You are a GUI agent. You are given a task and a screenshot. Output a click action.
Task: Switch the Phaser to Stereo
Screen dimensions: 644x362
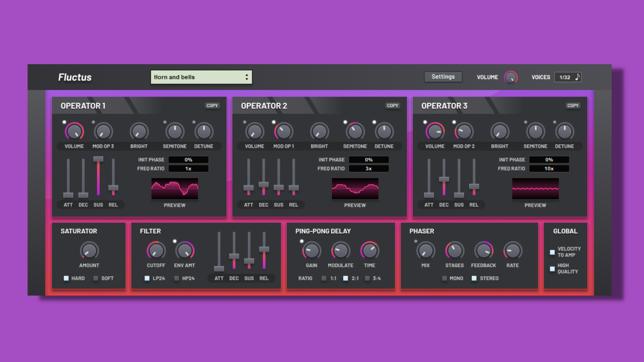(x=474, y=278)
